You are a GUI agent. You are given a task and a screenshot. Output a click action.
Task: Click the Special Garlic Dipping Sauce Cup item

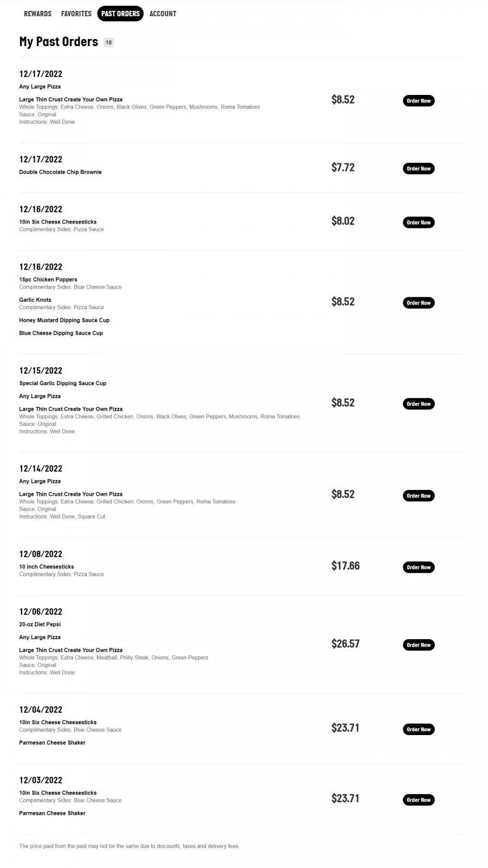[x=63, y=384]
